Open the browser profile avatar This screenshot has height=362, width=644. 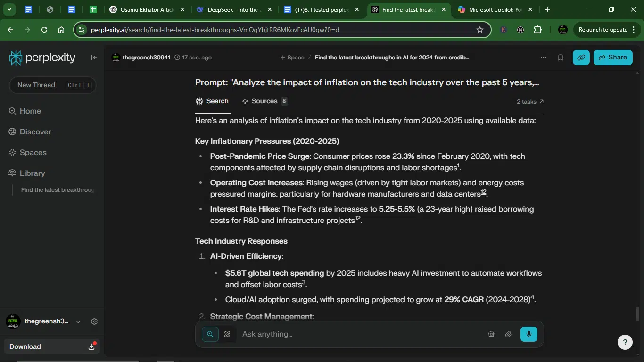[x=562, y=30]
